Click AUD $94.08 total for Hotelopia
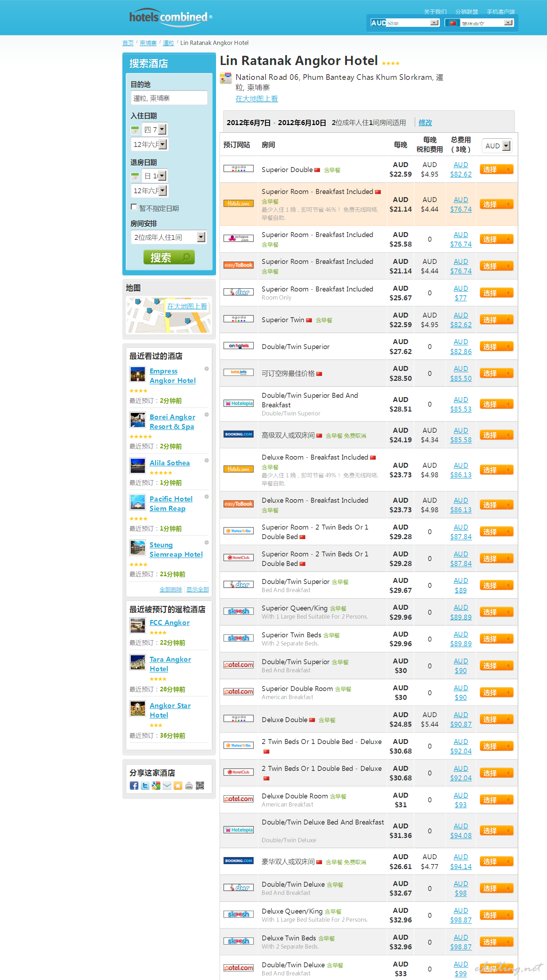Viewport: 547px width, 980px height. click(x=461, y=831)
